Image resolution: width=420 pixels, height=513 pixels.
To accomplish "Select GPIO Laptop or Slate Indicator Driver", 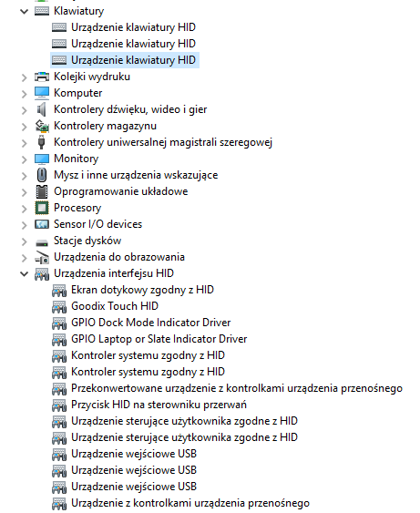I will (x=159, y=339).
